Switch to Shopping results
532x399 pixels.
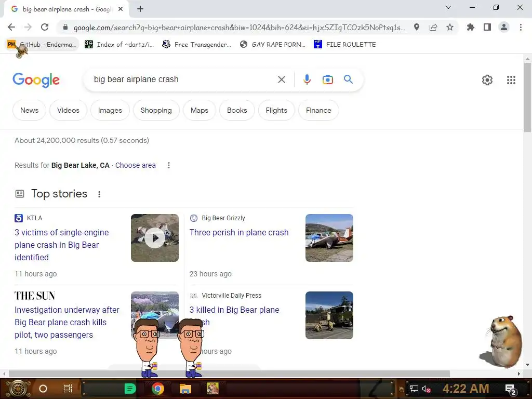(156, 110)
